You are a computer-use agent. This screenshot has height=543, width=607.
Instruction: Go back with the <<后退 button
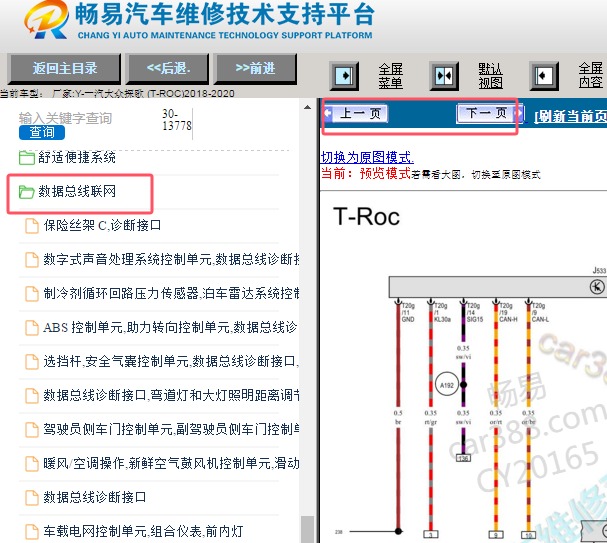coord(168,69)
